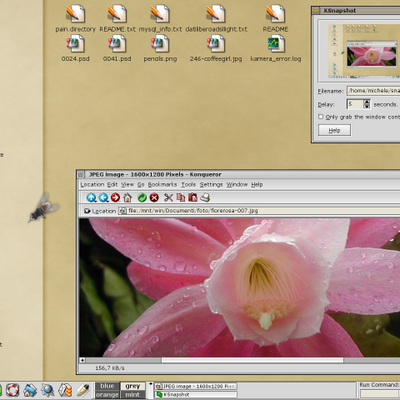The image size is (400, 400).
Task: Open the Go menu
Action: tap(141, 184)
